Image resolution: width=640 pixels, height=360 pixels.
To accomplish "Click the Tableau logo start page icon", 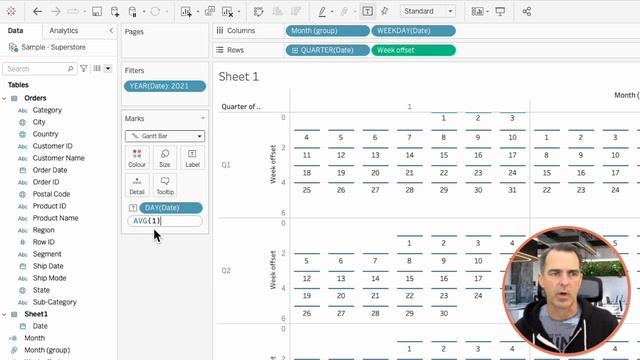I will [11, 11].
